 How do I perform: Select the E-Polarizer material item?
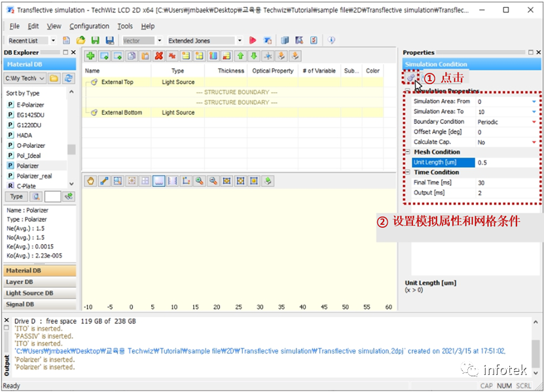pyautogui.click(x=30, y=105)
